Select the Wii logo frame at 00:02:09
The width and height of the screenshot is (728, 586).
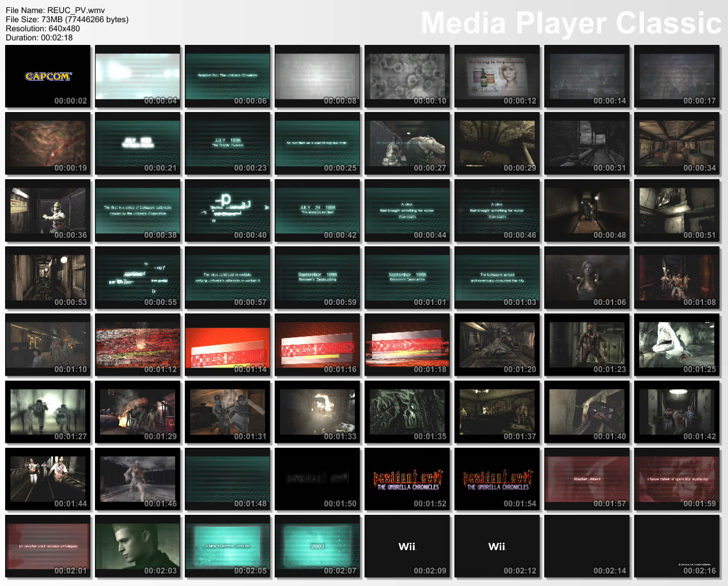click(407, 546)
